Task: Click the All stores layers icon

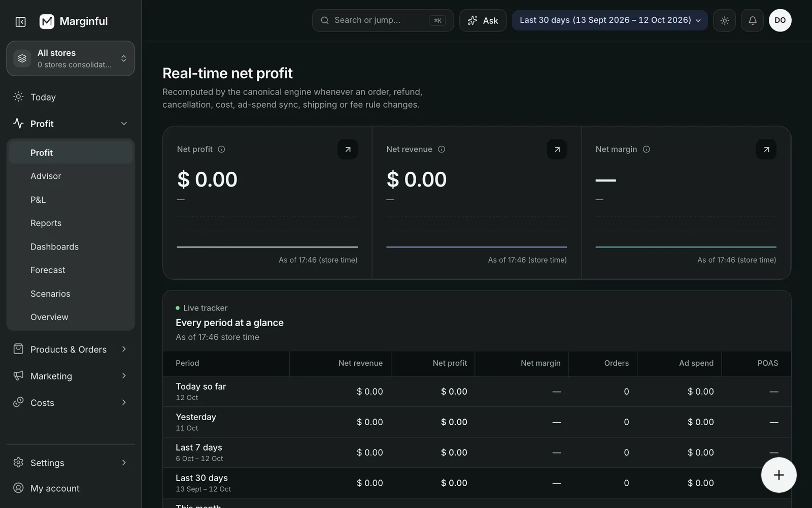Action: pyautogui.click(x=22, y=58)
